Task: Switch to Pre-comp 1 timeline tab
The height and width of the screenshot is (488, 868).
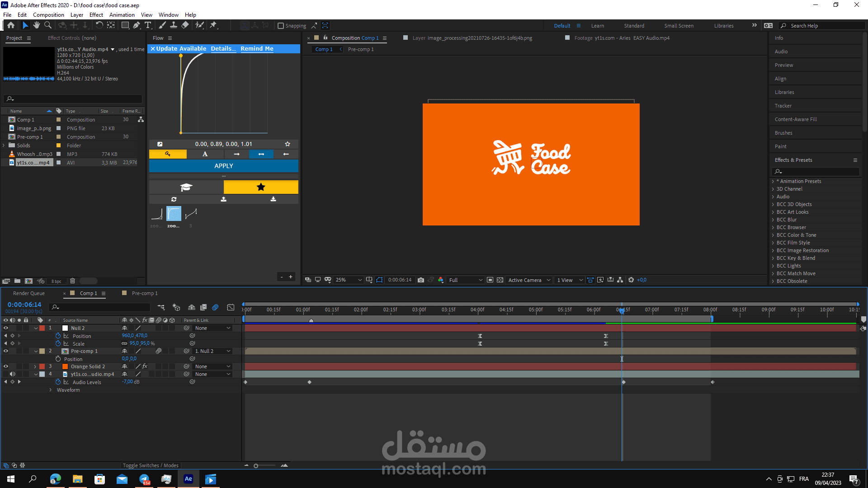Action: pos(145,293)
